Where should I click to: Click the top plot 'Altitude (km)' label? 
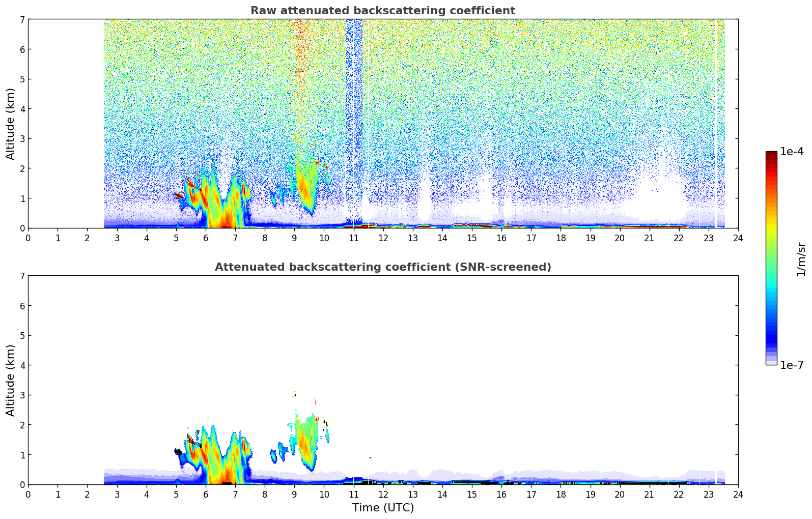click(x=10, y=124)
